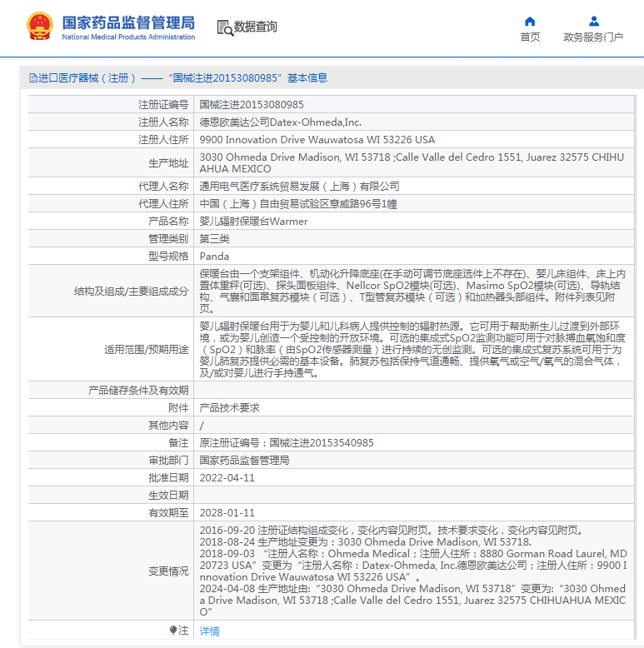Viewport: 644px width, 648px height.
Task: Click the 变更情况 label
Action: click(168, 571)
